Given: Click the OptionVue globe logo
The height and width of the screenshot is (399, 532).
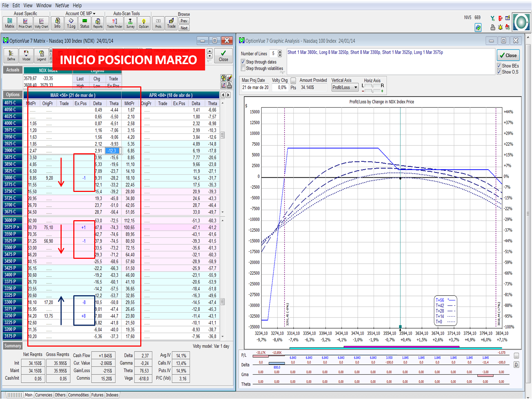Looking at the screenshot, I should (521, 23).
